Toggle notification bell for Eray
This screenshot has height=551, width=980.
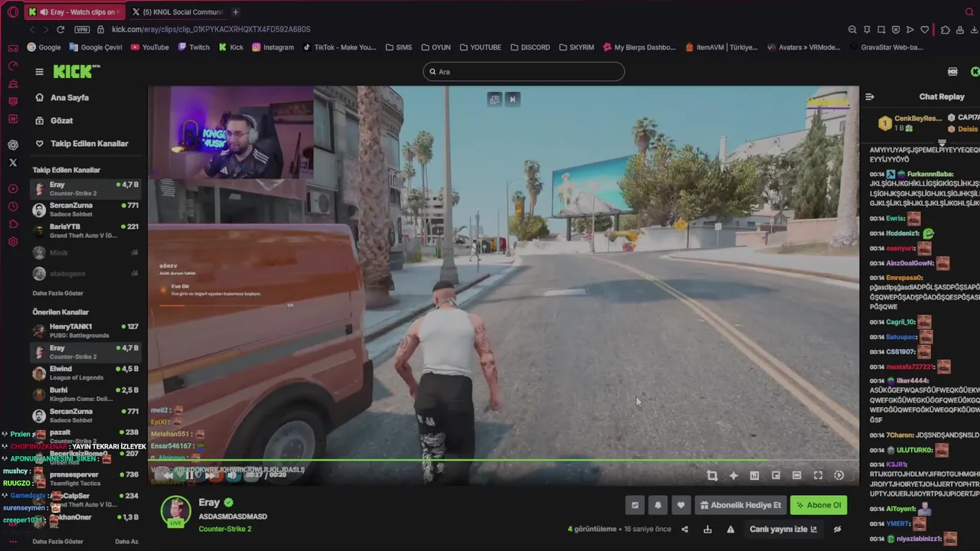[658, 505]
